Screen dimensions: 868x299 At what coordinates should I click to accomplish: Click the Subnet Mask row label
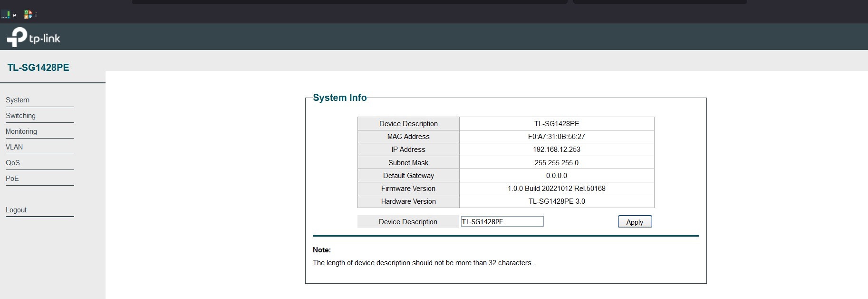(408, 163)
